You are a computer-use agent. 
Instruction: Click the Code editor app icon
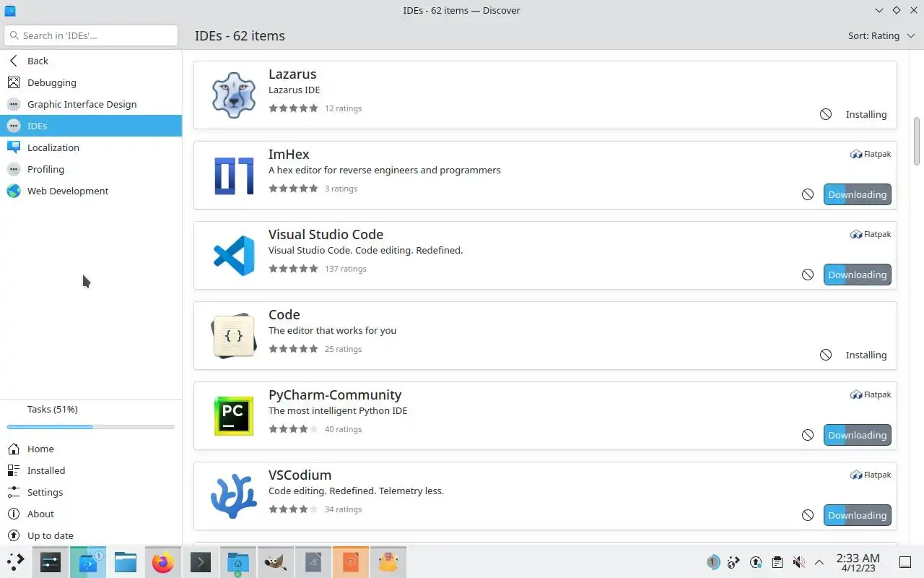(x=234, y=335)
